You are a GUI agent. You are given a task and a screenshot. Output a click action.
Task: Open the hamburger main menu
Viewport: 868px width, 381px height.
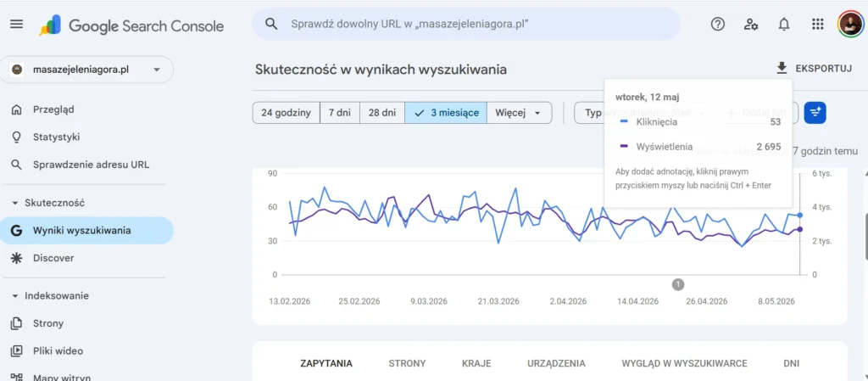coord(17,25)
